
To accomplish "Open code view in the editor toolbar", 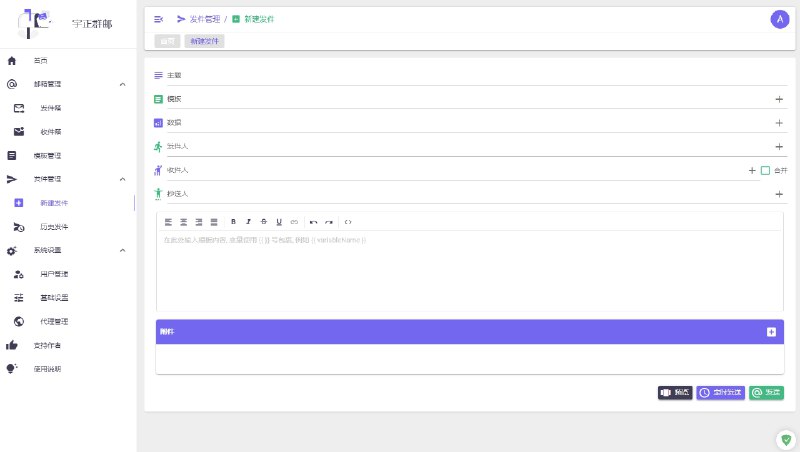I will (348, 221).
